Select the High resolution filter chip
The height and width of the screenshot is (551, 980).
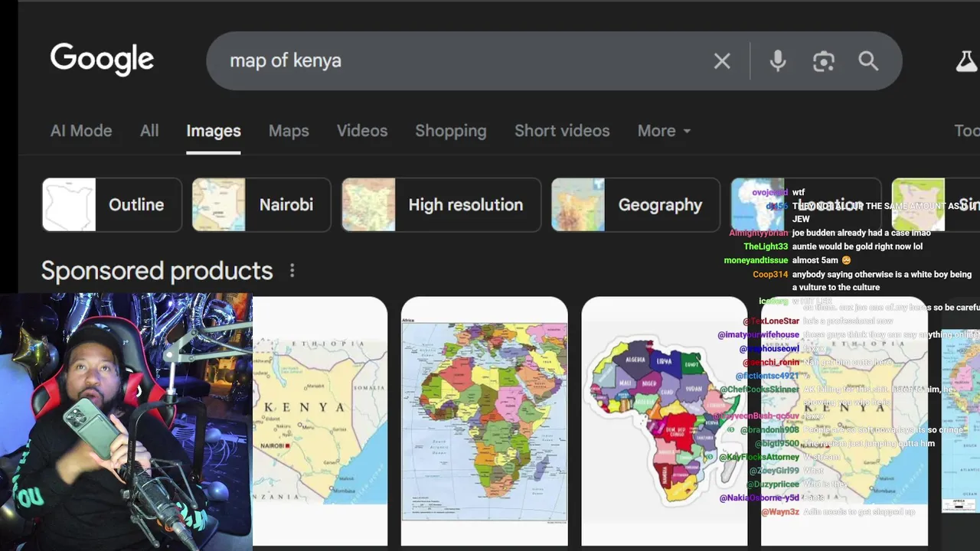[441, 205]
